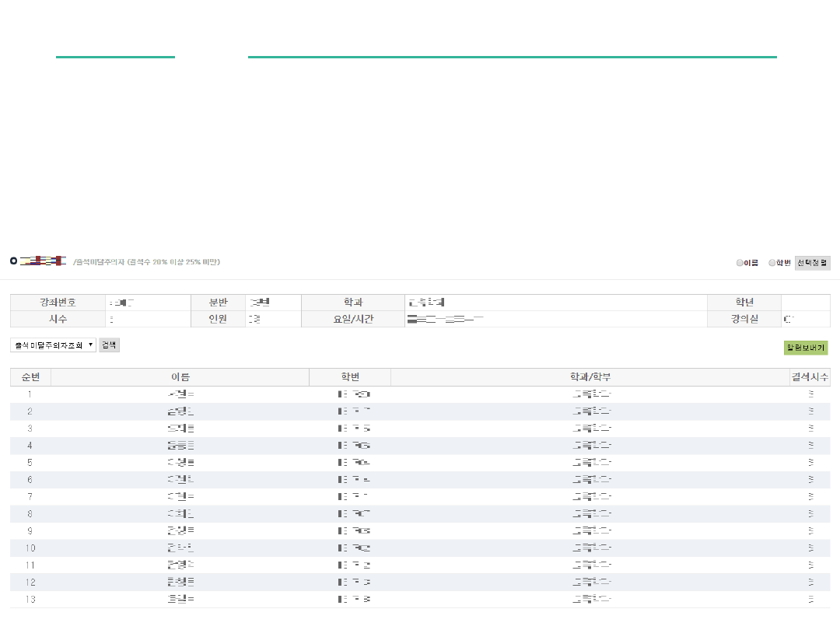
Task: Click the 요일/시간 label cell
Action: (x=352, y=319)
